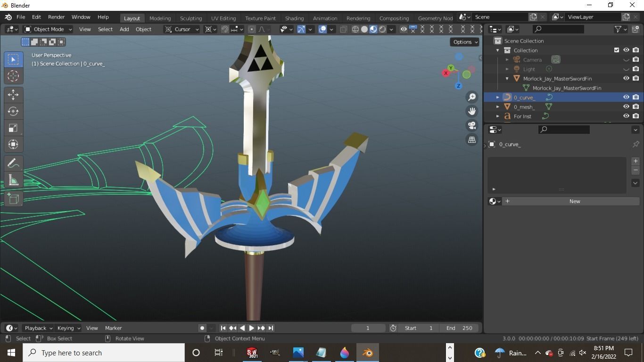Click the blue Z axis gizmo
Image resolution: width=644 pixels, height=362 pixels.
pos(458,86)
